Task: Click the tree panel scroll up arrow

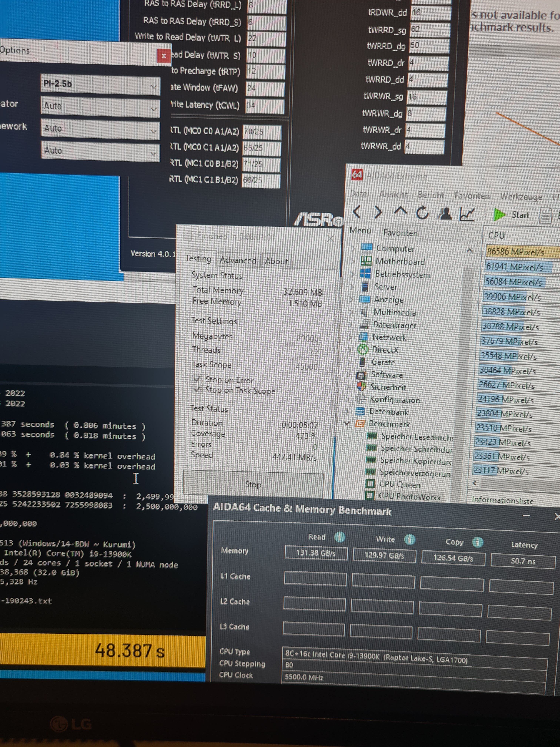Action: pos(469,250)
